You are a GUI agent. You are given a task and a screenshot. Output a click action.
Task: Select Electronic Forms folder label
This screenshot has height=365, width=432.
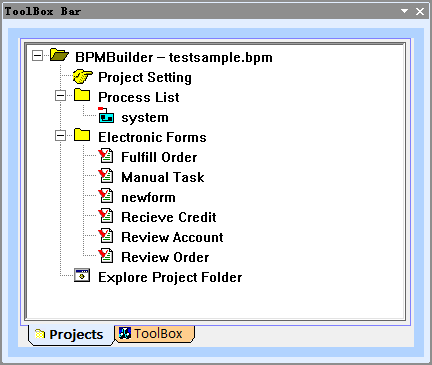click(x=152, y=137)
